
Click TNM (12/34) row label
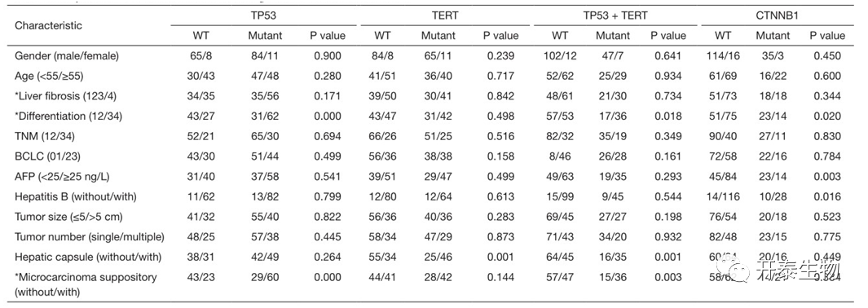[44, 137]
